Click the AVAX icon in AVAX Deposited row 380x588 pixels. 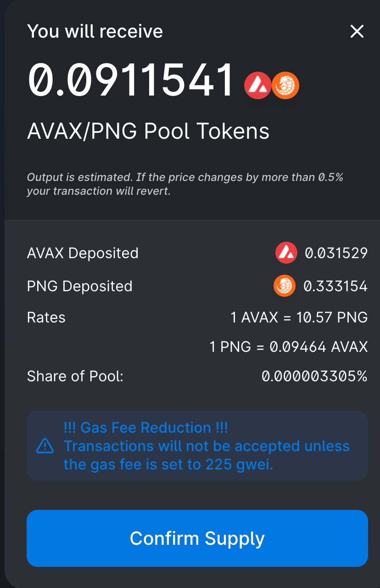click(286, 253)
